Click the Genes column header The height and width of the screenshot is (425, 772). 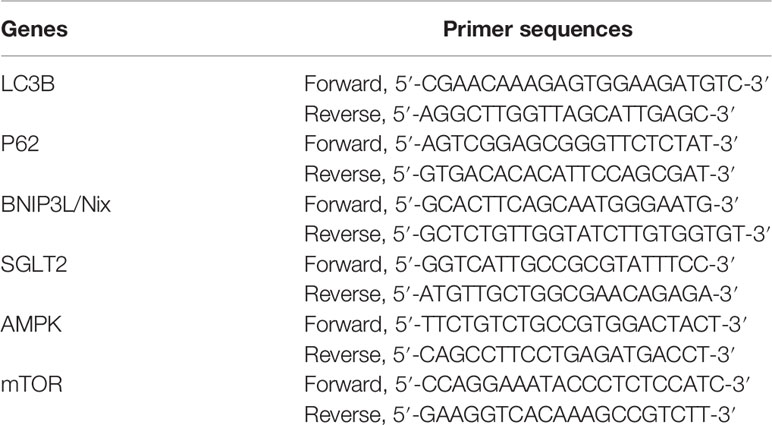34,30
